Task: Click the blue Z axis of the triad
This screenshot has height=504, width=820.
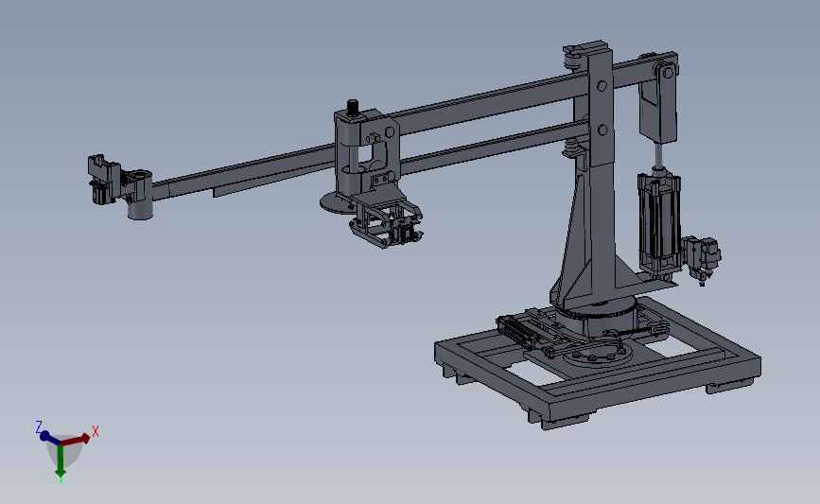Action: (x=50, y=438)
